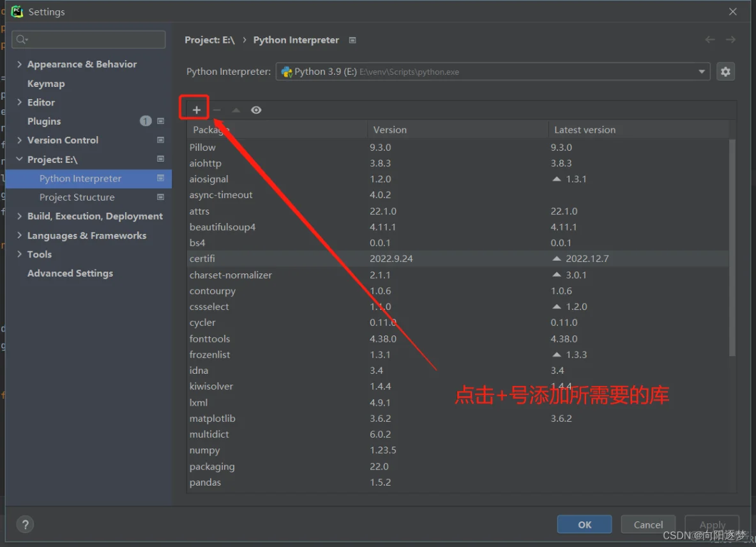Click the upgrade arrow for aiosignal 1.3.1

click(x=556, y=179)
